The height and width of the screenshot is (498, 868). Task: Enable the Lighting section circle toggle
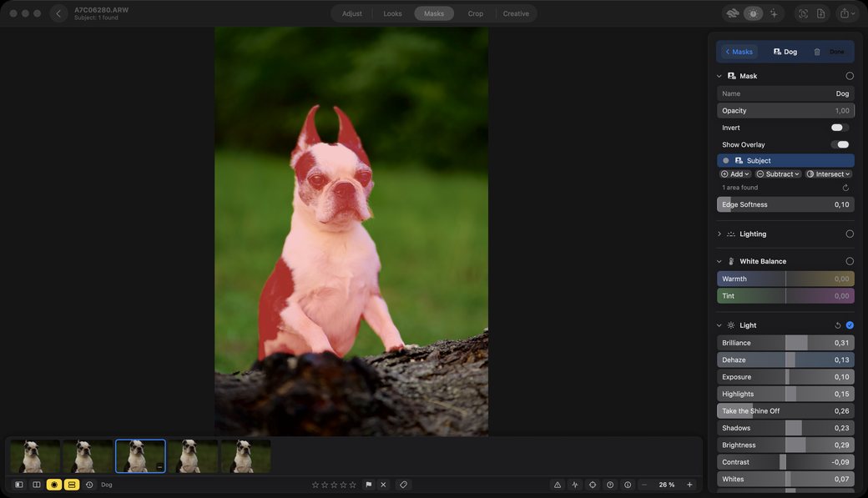point(850,234)
